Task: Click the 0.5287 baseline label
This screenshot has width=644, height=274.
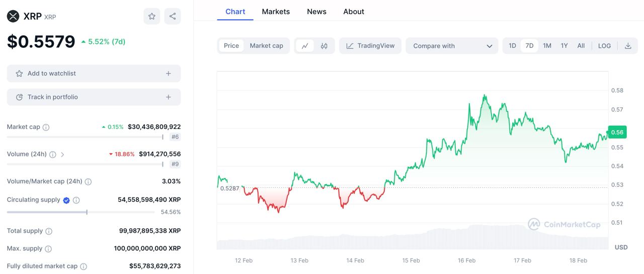Action: (x=229, y=188)
